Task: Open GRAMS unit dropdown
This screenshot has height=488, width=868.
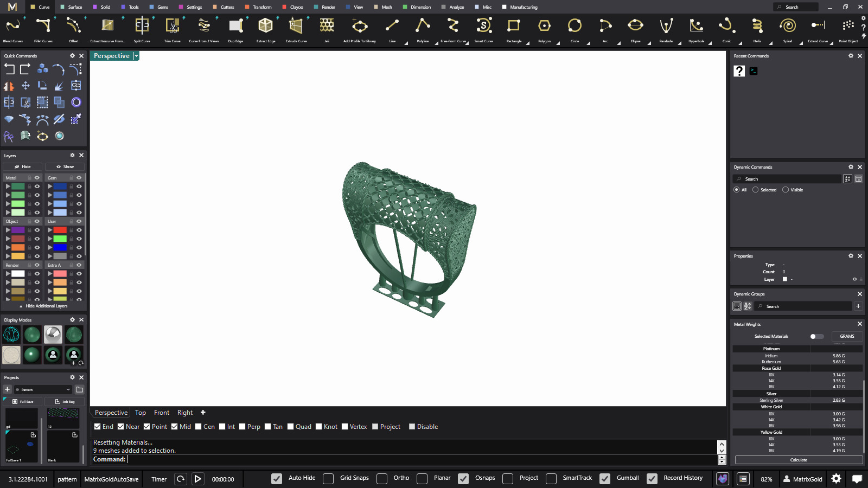Action: (x=847, y=336)
